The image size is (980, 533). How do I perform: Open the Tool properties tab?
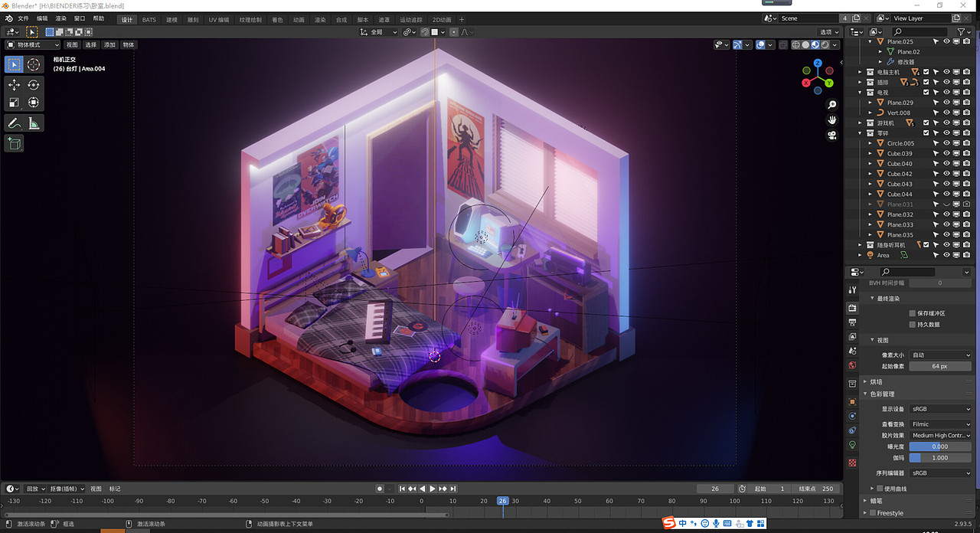[x=852, y=290]
